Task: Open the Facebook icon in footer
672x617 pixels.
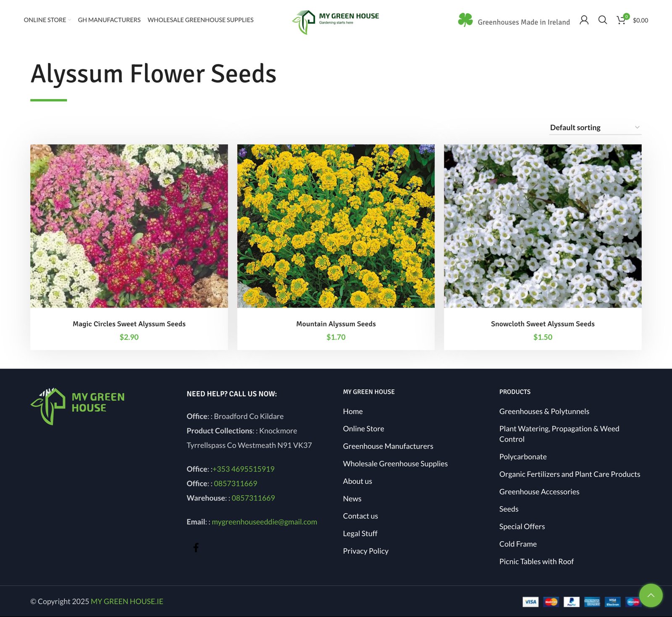Action: pyautogui.click(x=196, y=547)
